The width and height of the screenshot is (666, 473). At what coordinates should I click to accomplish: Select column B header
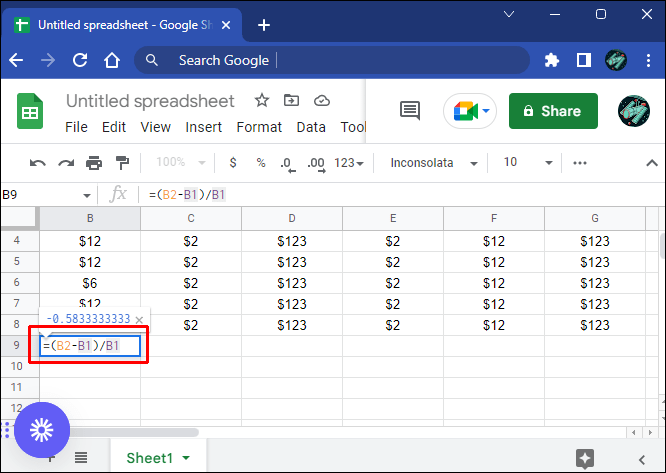[x=90, y=218]
